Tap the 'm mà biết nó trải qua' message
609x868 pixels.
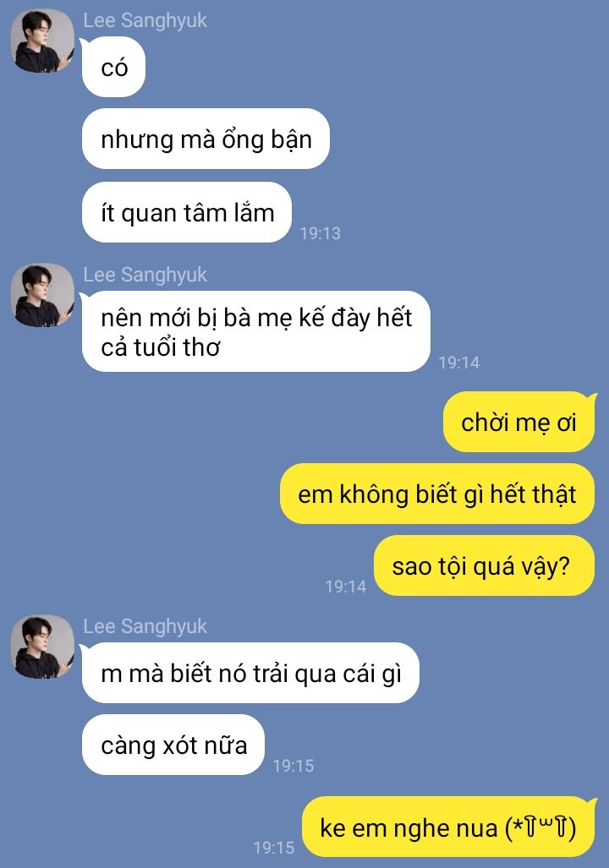[250, 673]
